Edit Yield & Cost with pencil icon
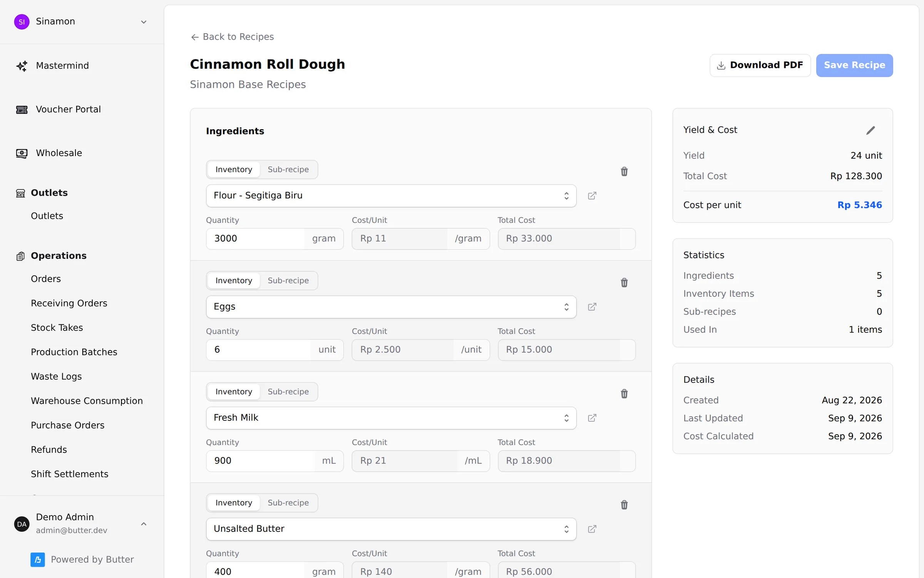Viewport: 924px width, 578px height. tap(870, 130)
